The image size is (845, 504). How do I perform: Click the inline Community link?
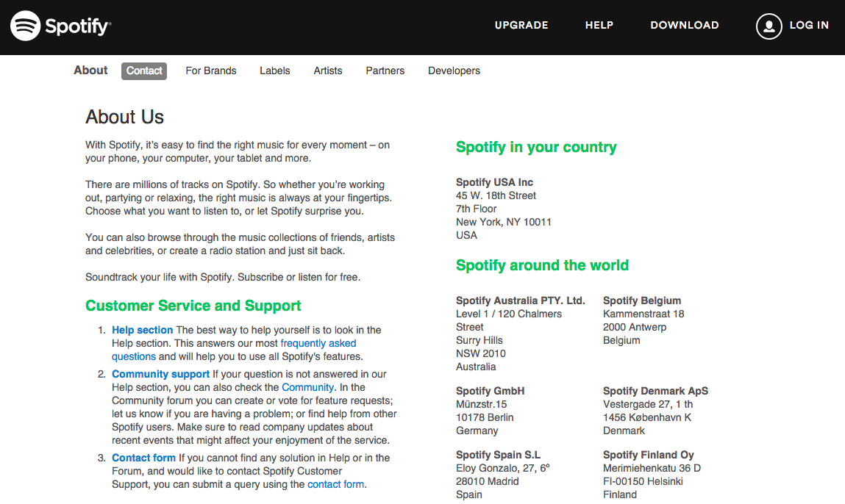coord(307,388)
